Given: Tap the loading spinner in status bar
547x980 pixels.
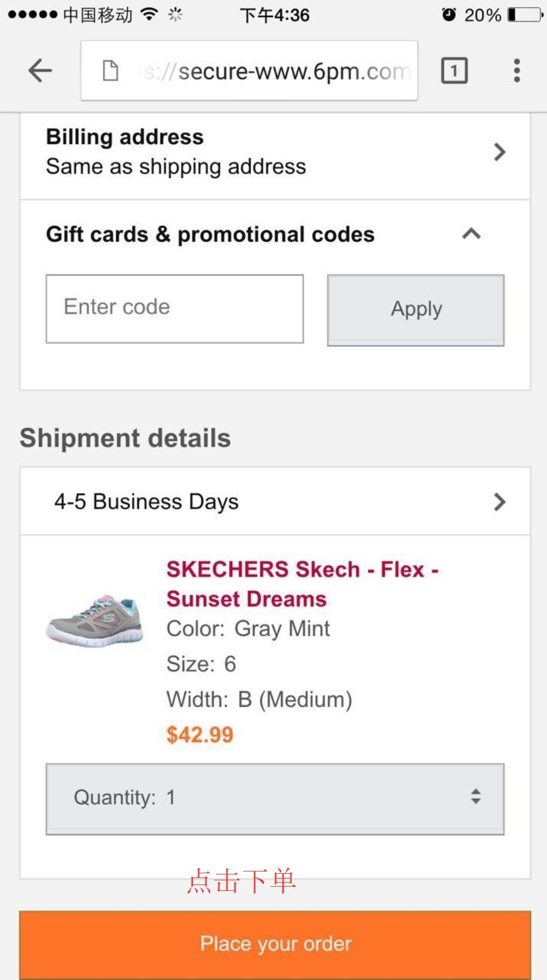Looking at the screenshot, I should pos(175,15).
